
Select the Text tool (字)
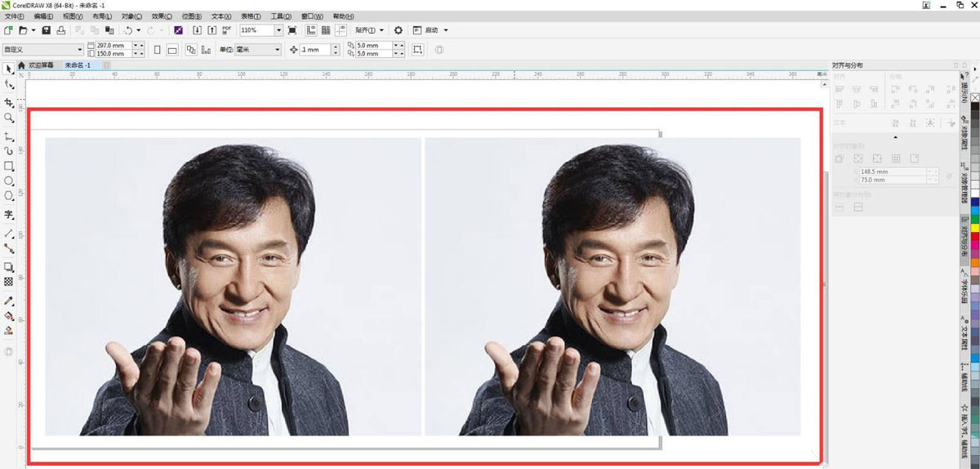(9, 215)
